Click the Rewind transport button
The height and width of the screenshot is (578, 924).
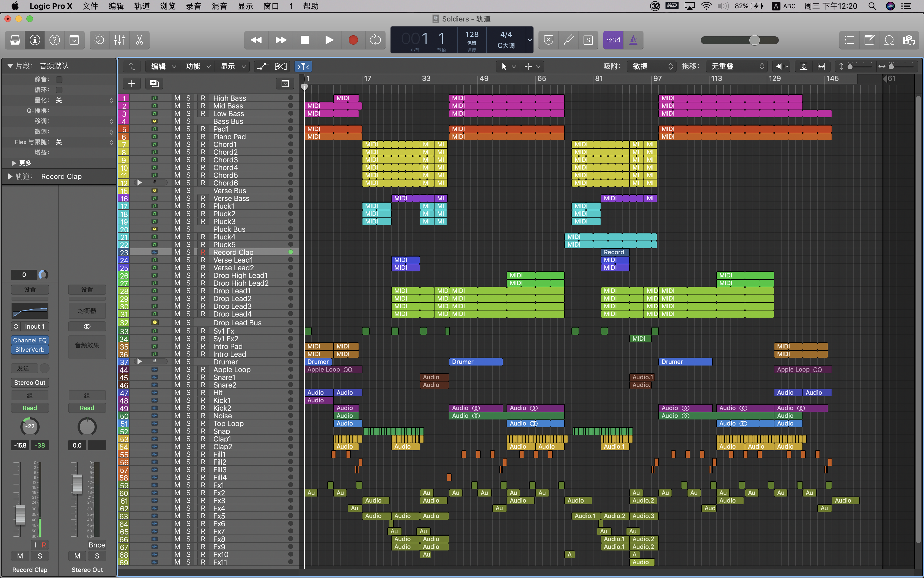[x=256, y=40]
